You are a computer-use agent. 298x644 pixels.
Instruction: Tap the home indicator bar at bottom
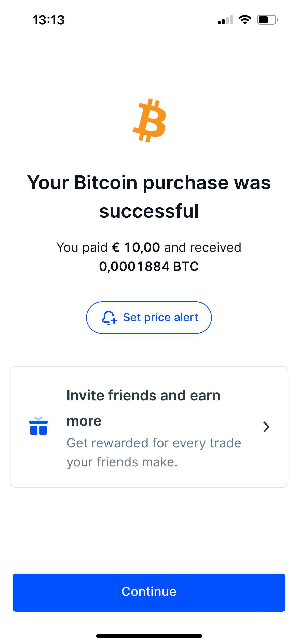coord(149,636)
